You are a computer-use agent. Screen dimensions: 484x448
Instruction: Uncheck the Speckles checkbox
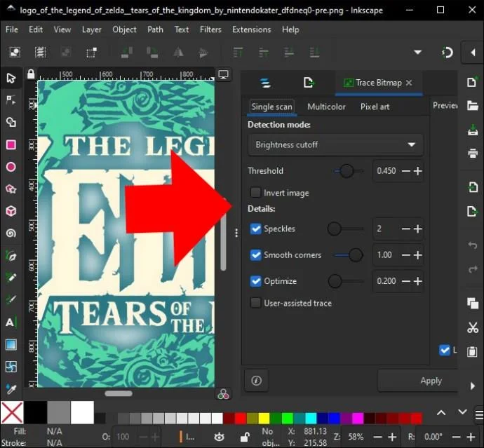[255, 229]
